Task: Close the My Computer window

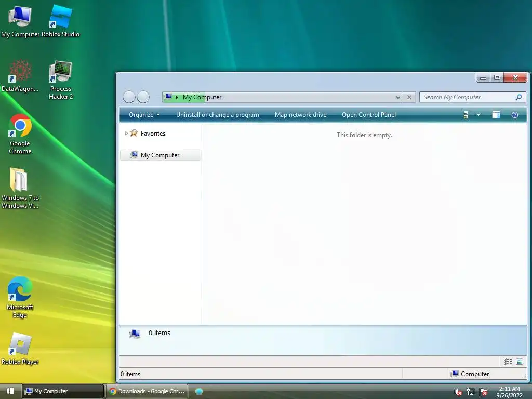Action: click(x=515, y=78)
